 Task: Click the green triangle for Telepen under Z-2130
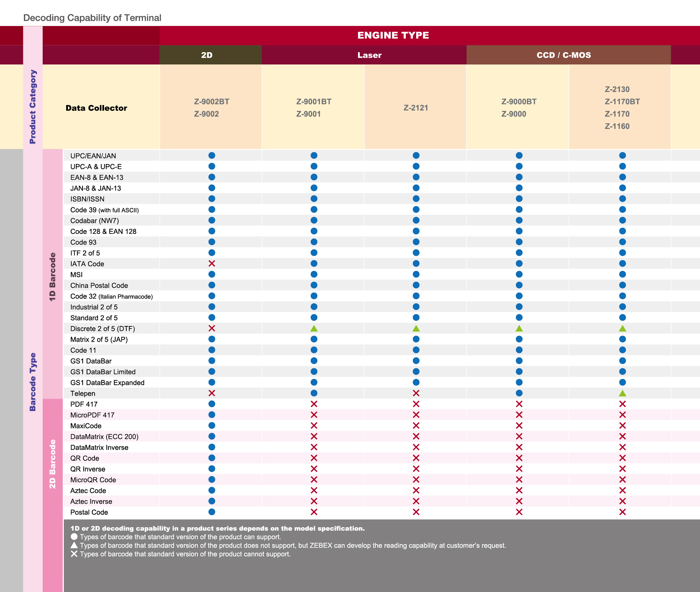point(623,393)
